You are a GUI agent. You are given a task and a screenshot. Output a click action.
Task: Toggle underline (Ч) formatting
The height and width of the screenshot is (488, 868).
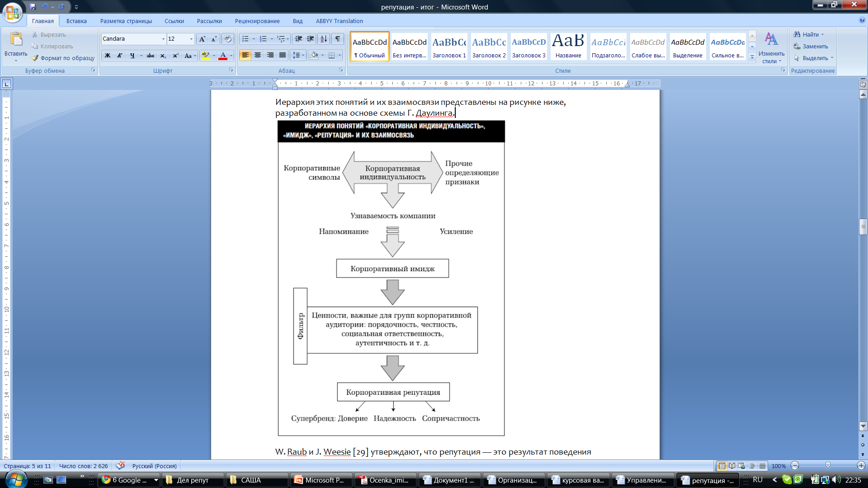pos(132,56)
